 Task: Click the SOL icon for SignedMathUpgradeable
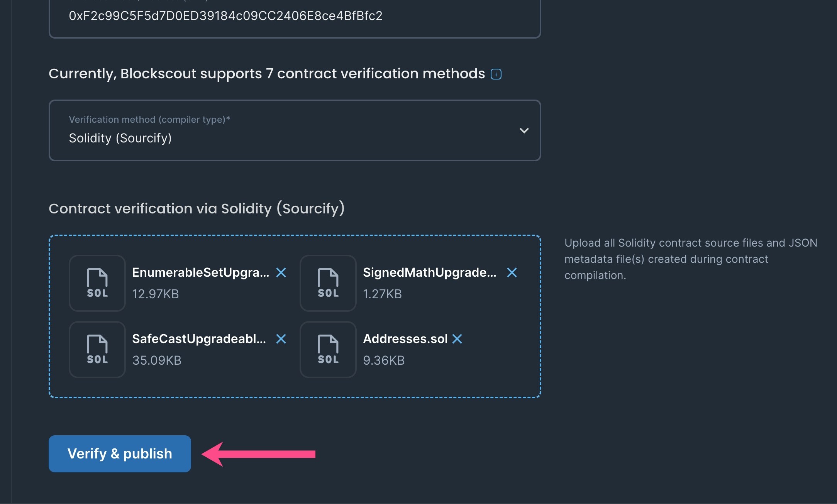[x=328, y=283]
